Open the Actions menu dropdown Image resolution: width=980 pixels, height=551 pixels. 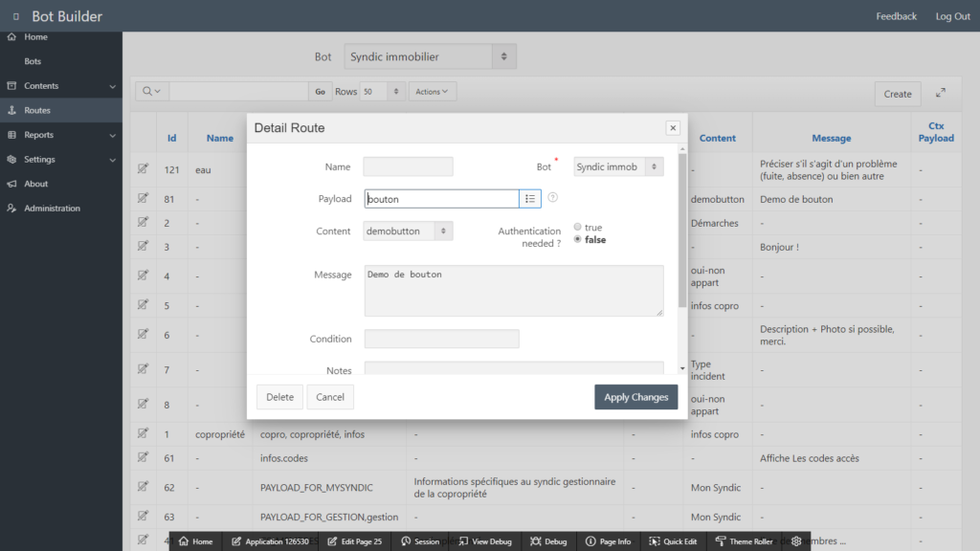432,91
